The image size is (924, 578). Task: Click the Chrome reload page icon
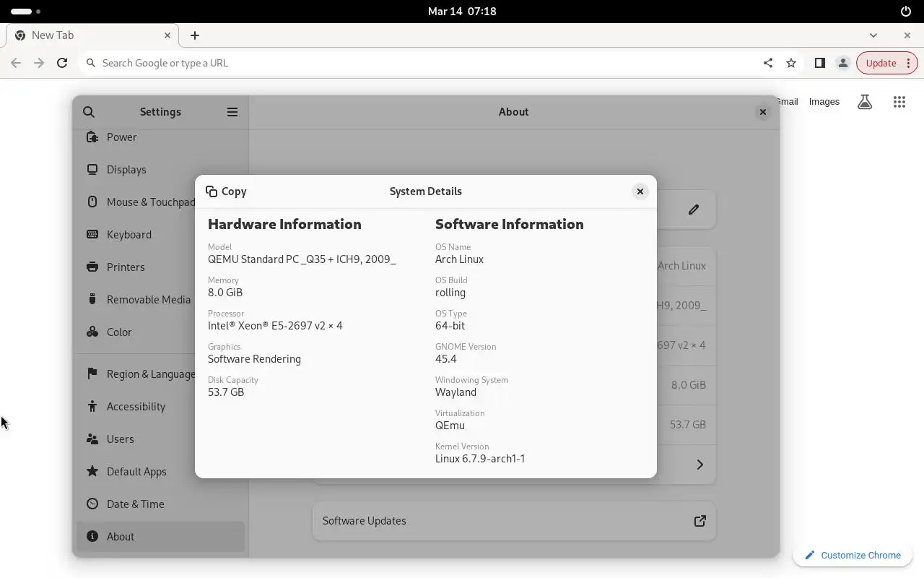62,63
